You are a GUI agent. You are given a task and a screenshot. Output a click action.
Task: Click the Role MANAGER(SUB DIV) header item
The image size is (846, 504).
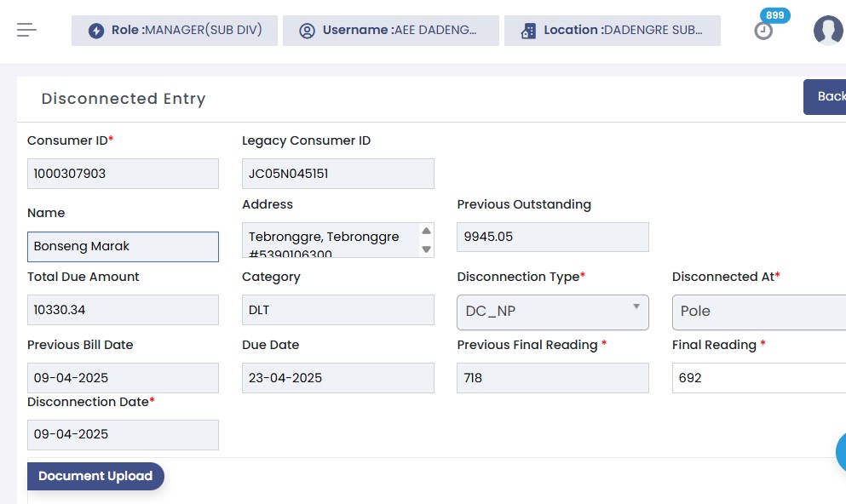tap(175, 31)
